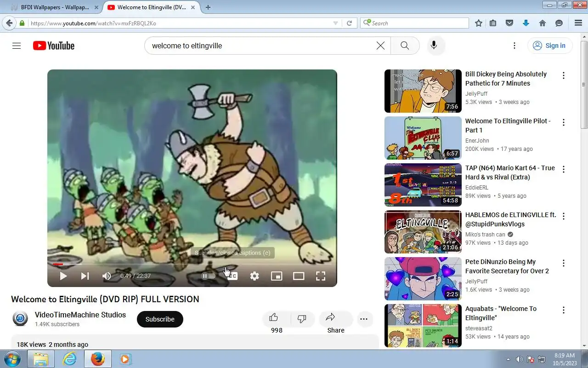Mute the video volume
The height and width of the screenshot is (368, 588).
107,276
